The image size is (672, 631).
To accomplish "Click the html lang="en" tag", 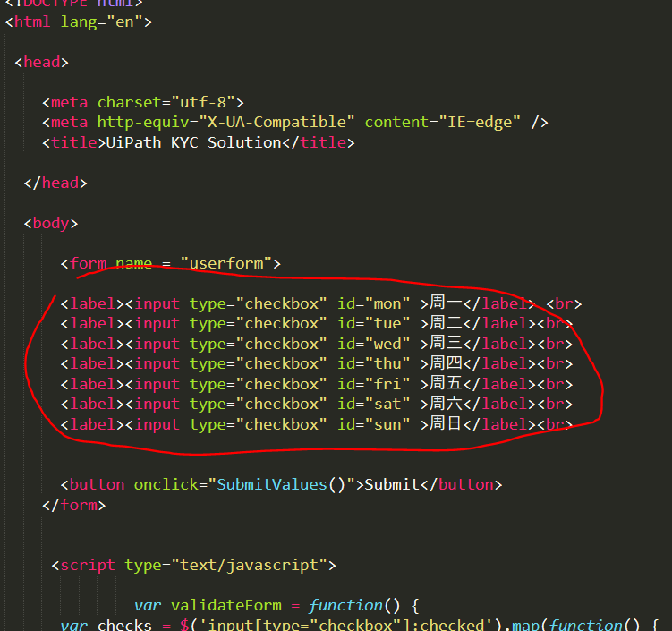I will [79, 21].
